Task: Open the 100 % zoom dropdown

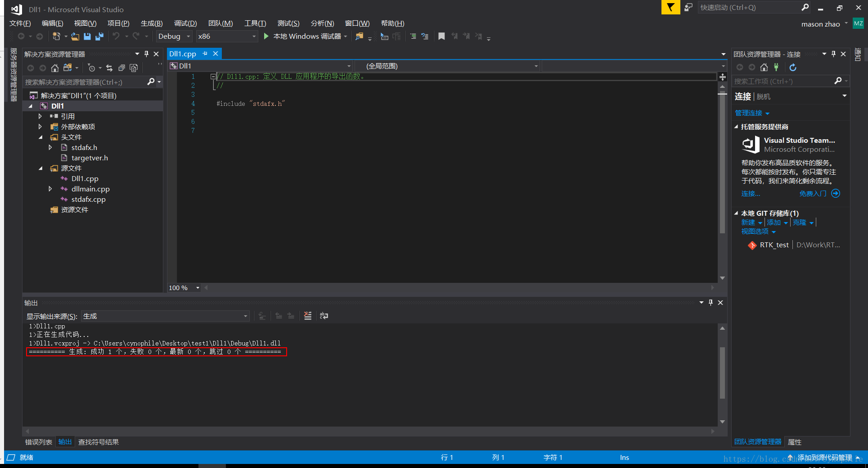Action: (x=184, y=288)
